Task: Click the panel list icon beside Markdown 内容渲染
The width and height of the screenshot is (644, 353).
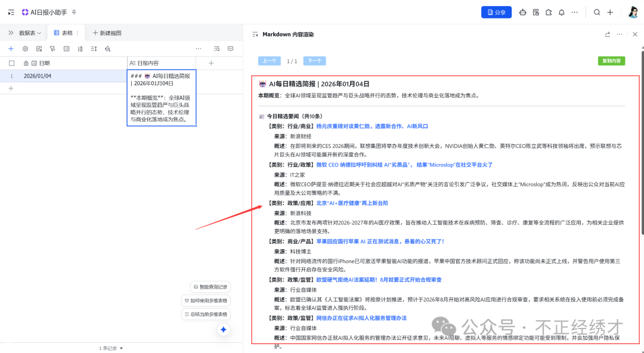Action: point(255,35)
